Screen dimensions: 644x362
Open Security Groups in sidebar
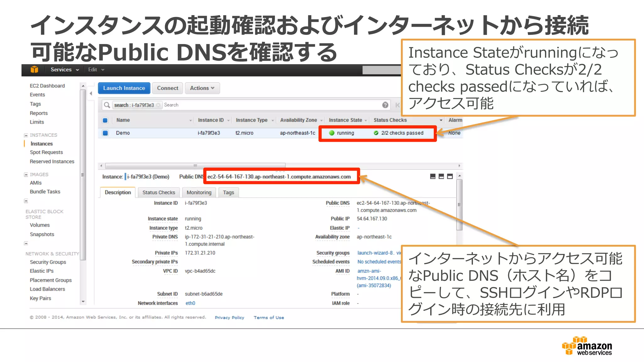48,262
